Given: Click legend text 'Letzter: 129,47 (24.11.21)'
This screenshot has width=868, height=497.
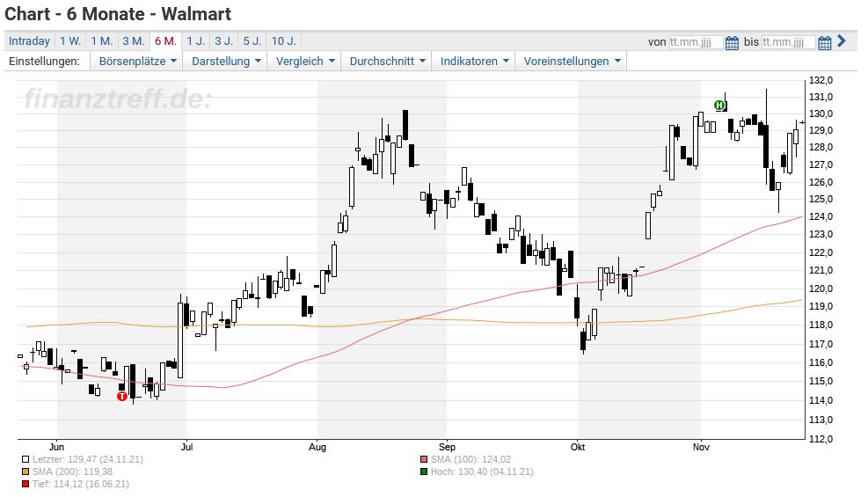Looking at the screenshot, I should coord(87,459).
